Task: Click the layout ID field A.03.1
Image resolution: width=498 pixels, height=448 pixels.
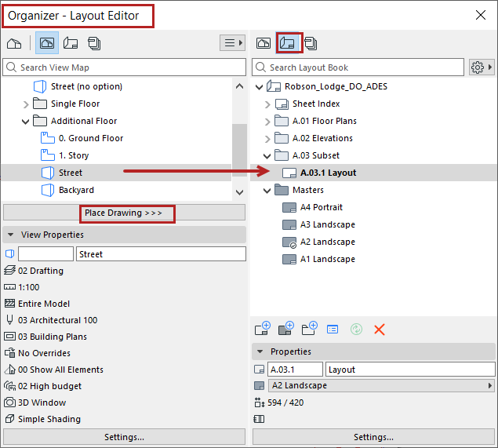Action: [295, 370]
